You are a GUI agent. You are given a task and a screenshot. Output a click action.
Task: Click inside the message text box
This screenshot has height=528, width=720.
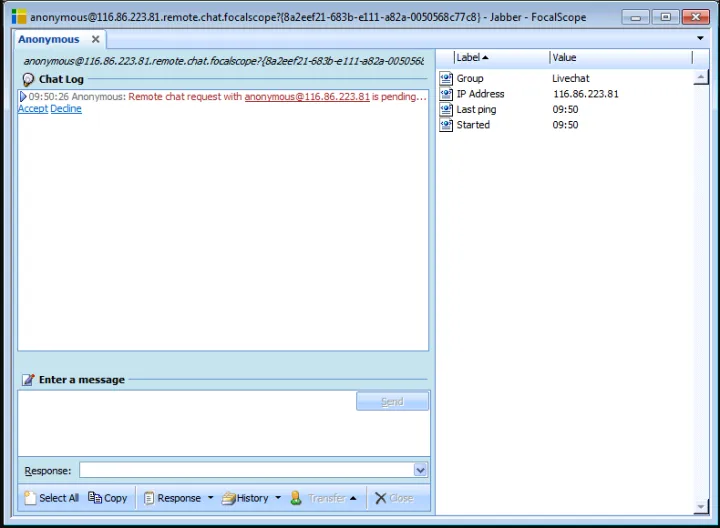point(186,423)
